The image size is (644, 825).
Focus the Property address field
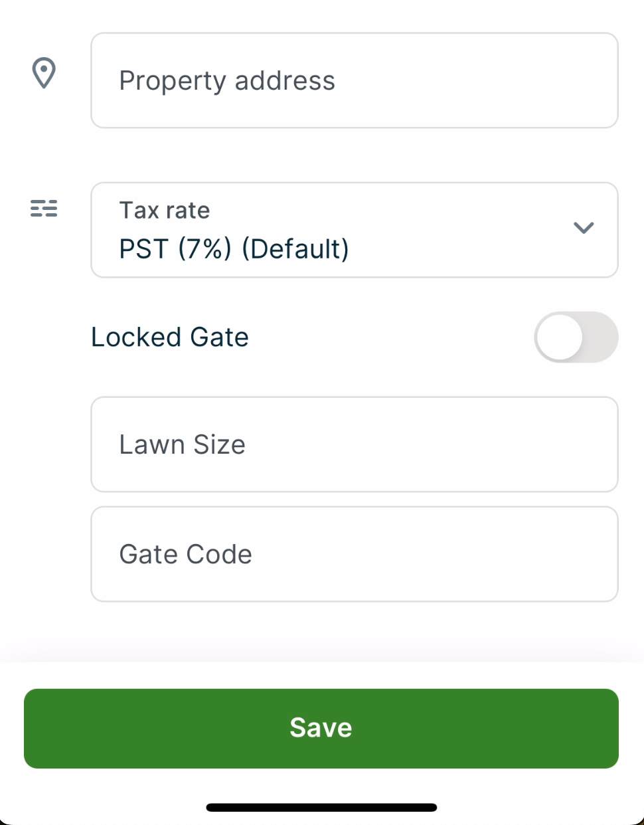pyautogui.click(x=354, y=80)
